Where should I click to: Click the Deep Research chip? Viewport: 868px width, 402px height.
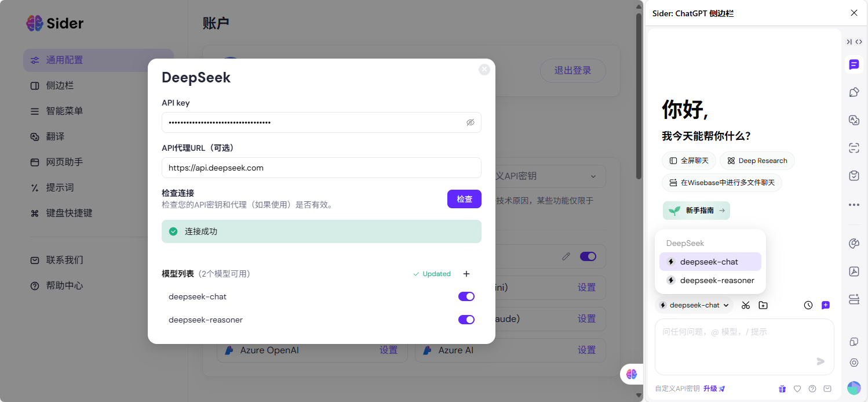coord(757,161)
